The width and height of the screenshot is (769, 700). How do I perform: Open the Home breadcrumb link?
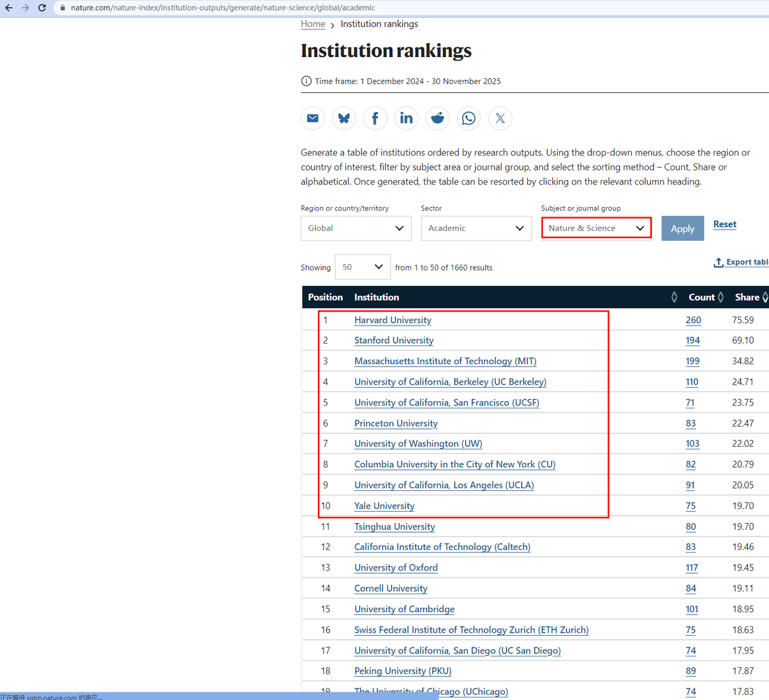coord(313,24)
